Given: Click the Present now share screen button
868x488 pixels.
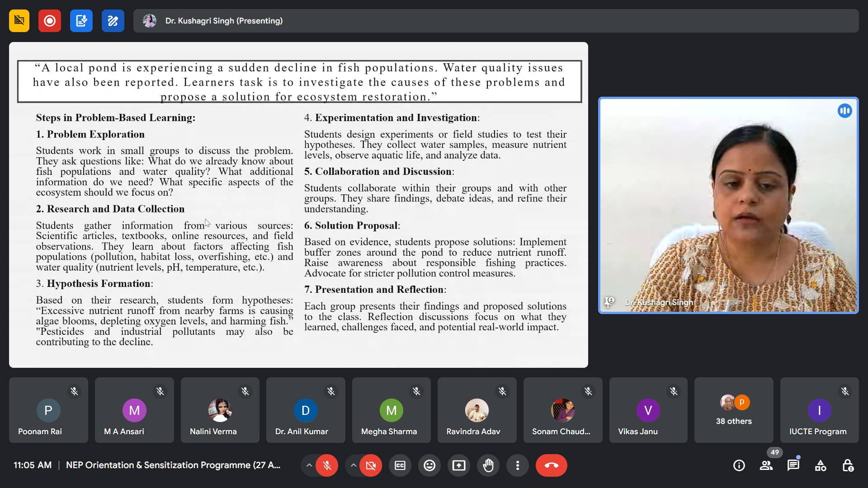Looking at the screenshot, I should (x=459, y=465).
